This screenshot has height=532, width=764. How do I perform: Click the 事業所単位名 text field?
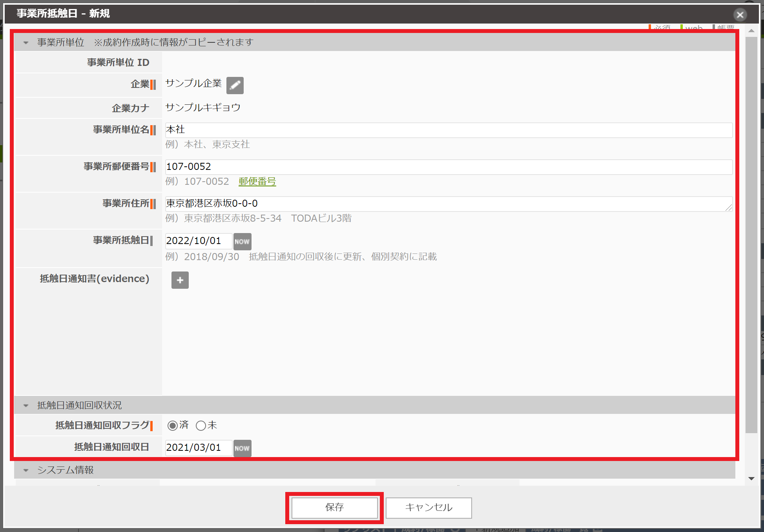448,130
